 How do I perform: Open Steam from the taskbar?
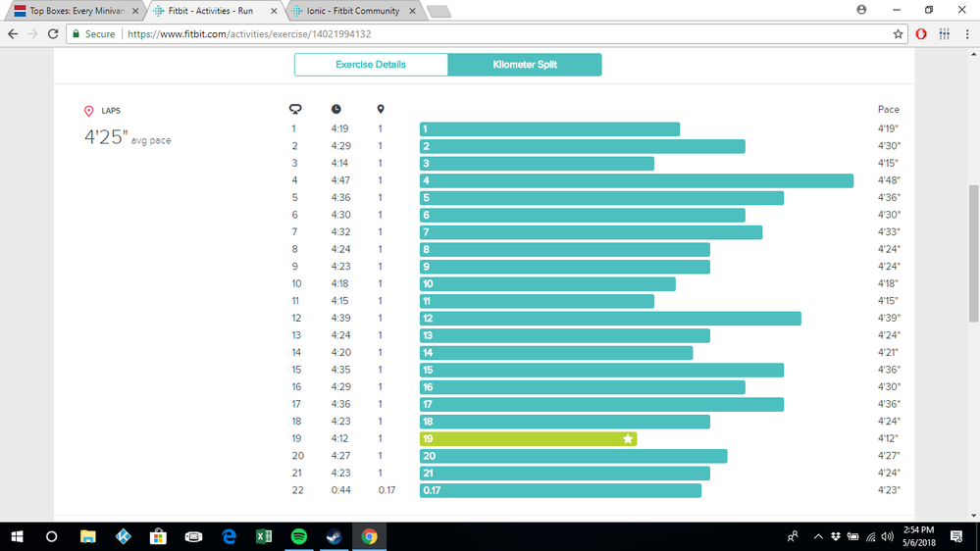(x=335, y=536)
